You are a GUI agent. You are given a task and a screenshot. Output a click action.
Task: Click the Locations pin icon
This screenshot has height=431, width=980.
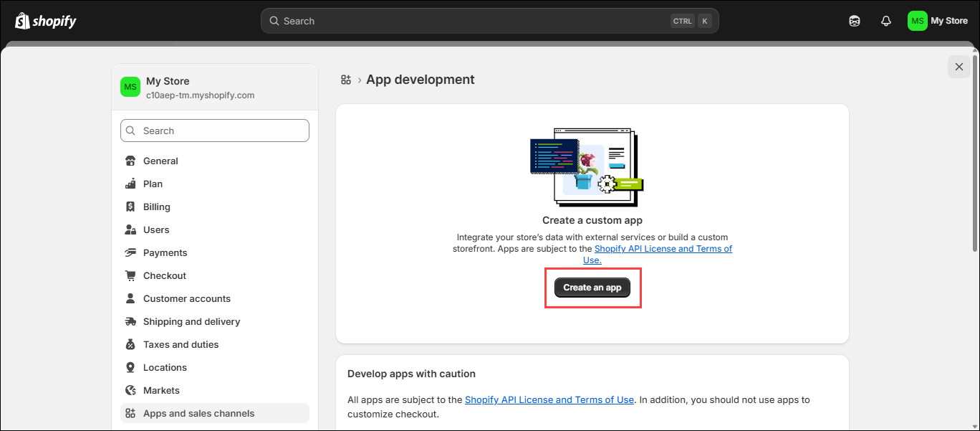[130, 367]
